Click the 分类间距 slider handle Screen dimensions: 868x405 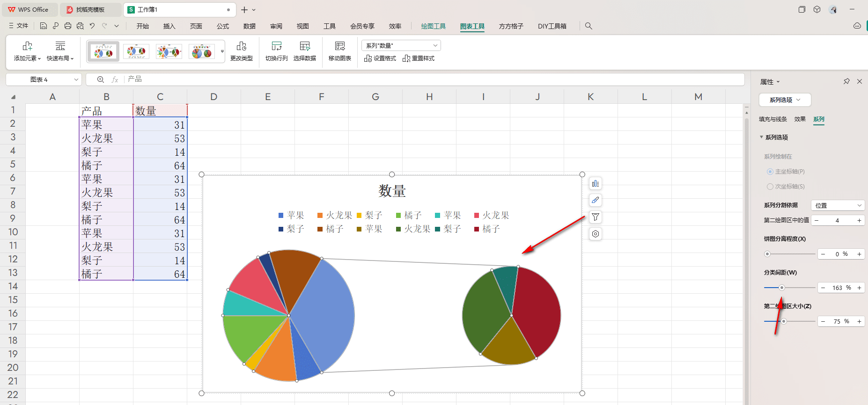point(781,288)
